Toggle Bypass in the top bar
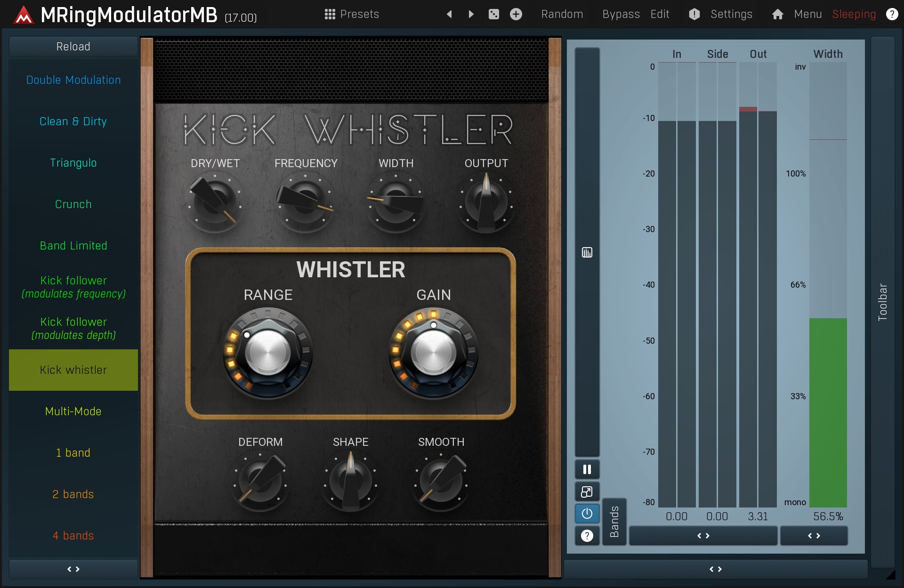 (621, 14)
